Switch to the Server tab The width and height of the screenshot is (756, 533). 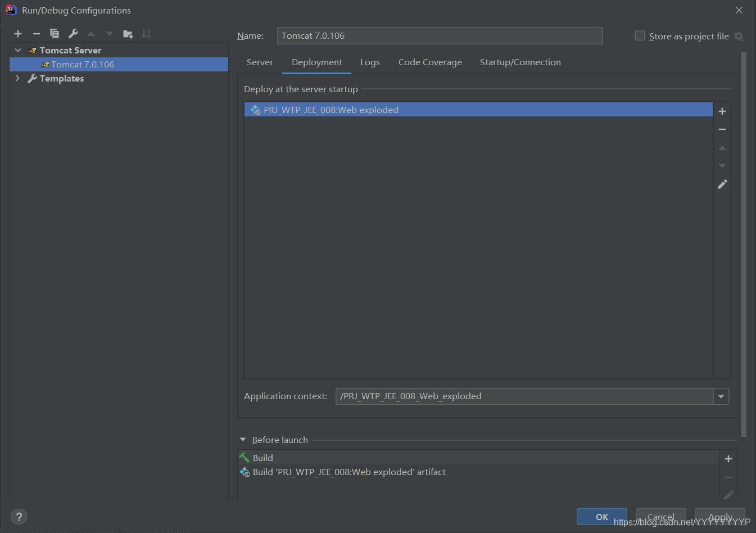[260, 62]
